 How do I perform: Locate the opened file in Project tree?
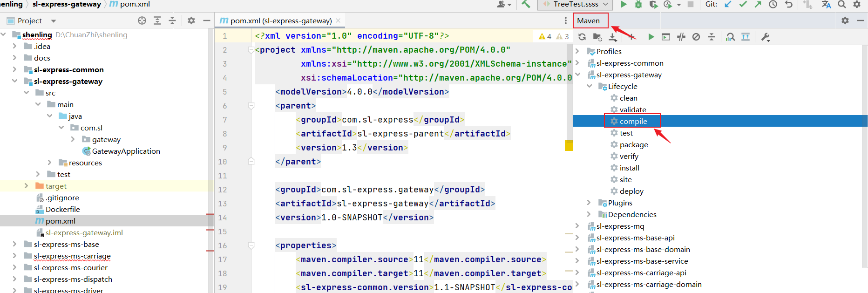(x=142, y=20)
